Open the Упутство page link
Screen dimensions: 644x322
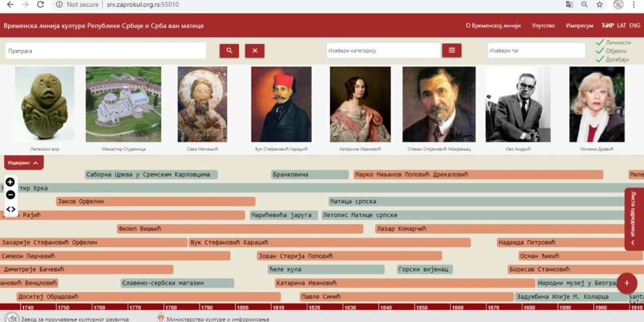(543, 25)
